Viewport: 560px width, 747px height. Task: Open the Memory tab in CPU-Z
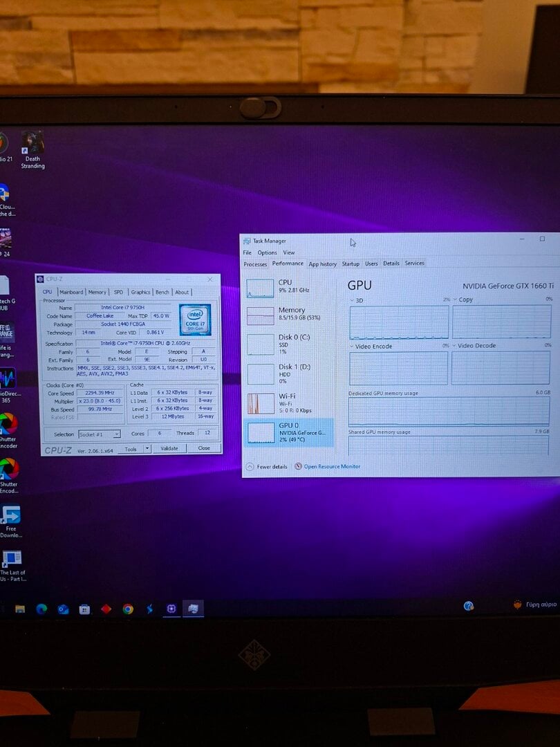coord(97,292)
